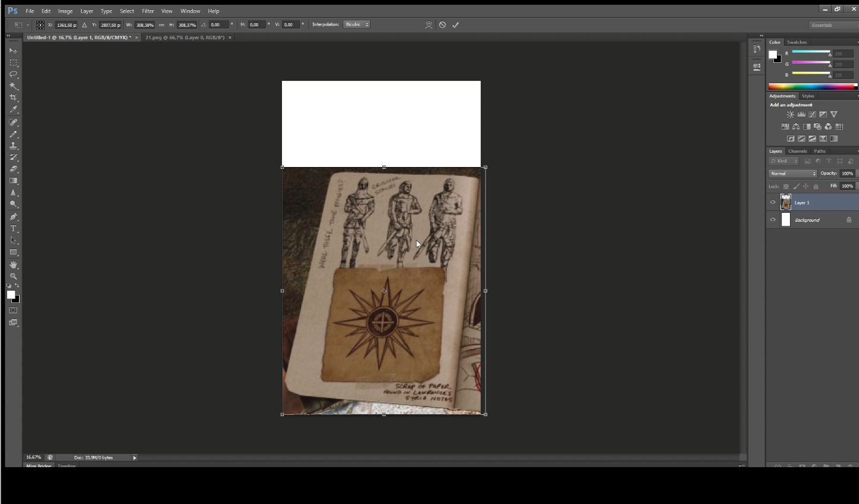Open the Essentials workspace switcher
The width and height of the screenshot is (859, 504).
click(x=822, y=25)
